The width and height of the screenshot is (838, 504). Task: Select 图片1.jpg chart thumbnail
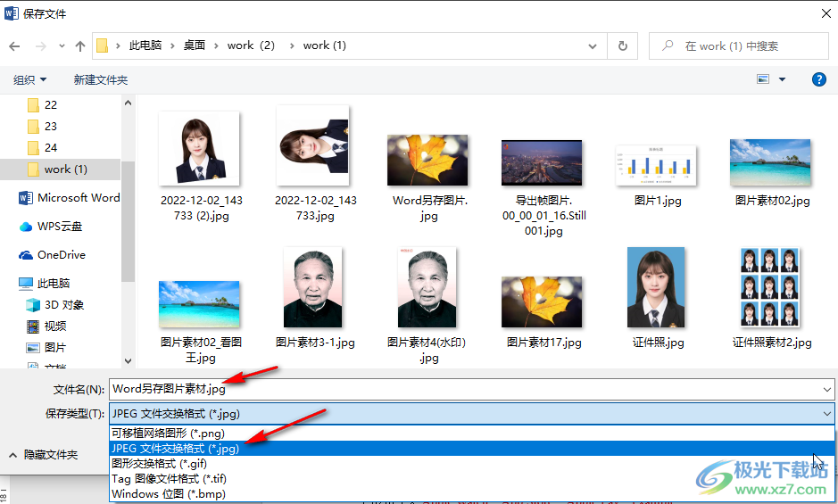(x=656, y=165)
